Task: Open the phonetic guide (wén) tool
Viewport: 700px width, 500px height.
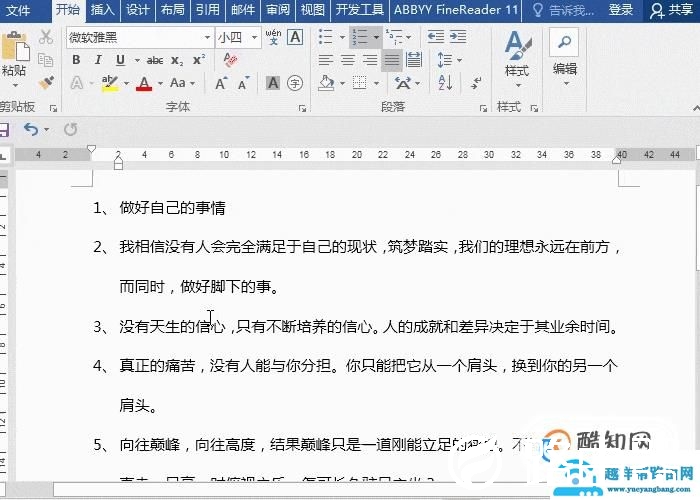Action: 273,37
